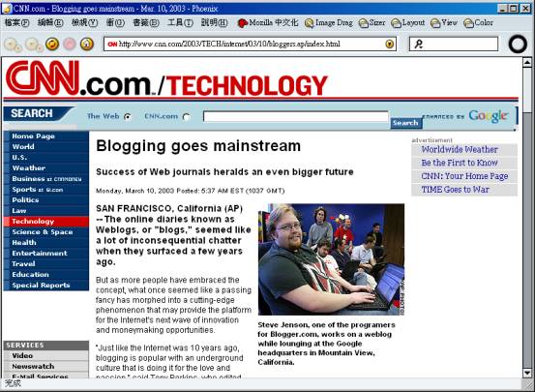The width and height of the screenshot is (535, 392).
Task: Open the Layout bookmark folder dropdown
Action: [407, 23]
